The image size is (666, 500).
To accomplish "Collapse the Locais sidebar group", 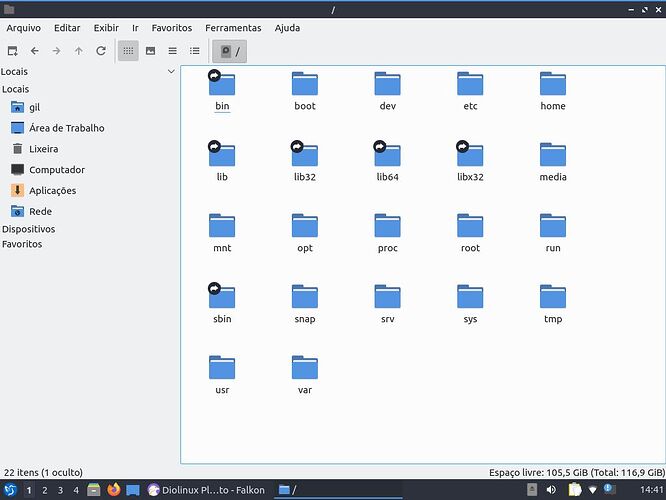I will pos(16,89).
